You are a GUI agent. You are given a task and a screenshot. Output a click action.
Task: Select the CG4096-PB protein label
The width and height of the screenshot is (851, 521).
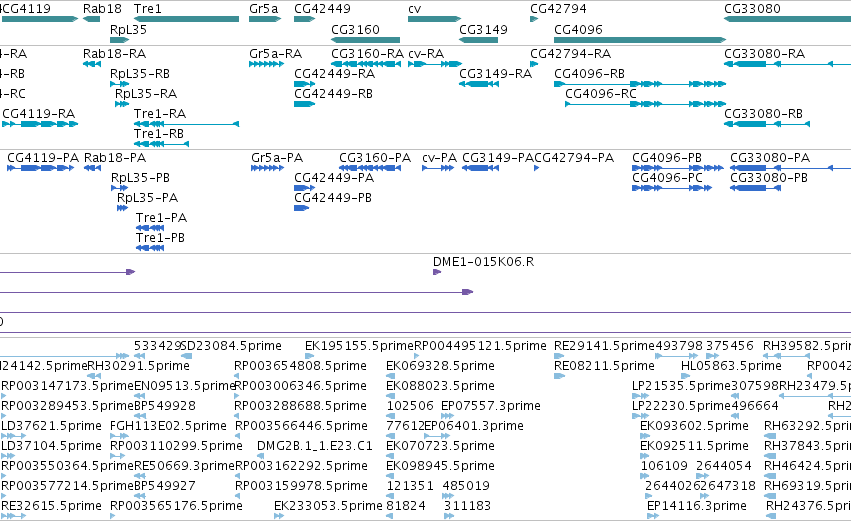[667, 158]
